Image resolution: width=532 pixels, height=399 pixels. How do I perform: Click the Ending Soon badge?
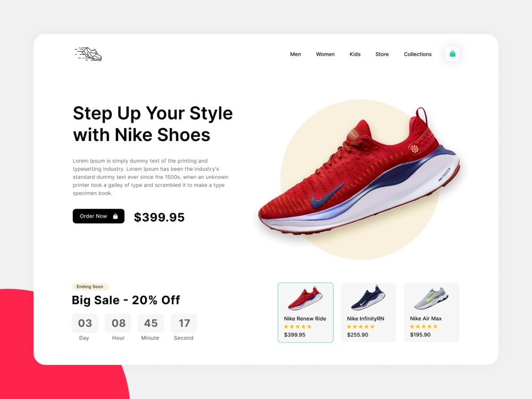click(90, 287)
